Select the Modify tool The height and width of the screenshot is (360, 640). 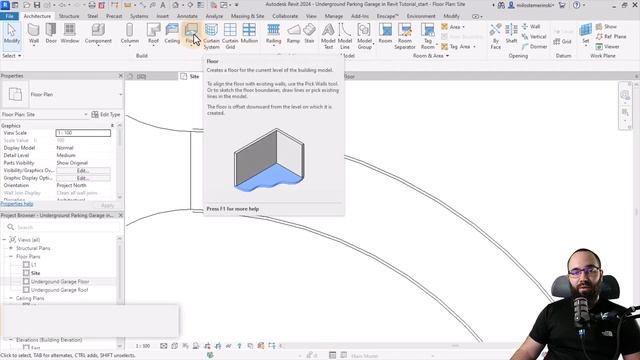pos(11,33)
